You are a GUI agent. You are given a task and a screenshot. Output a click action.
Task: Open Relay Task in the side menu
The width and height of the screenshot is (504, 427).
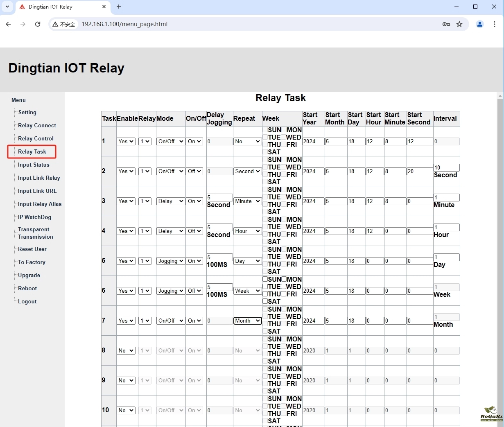click(32, 151)
